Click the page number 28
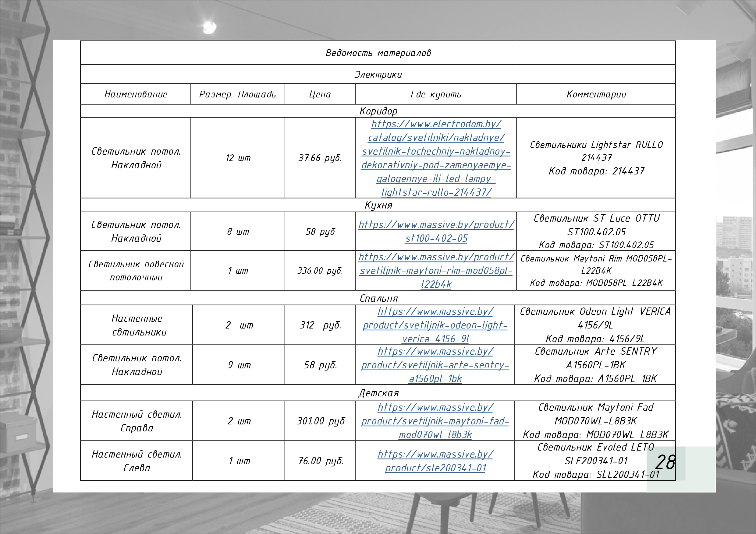Screen dimensions: 756x534 [665, 462]
